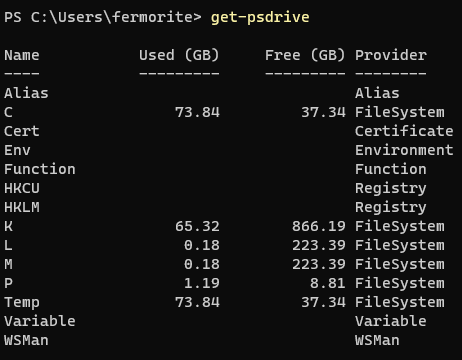Click used value 73.84 in C row
The width and height of the screenshot is (462, 360).
[197, 112]
